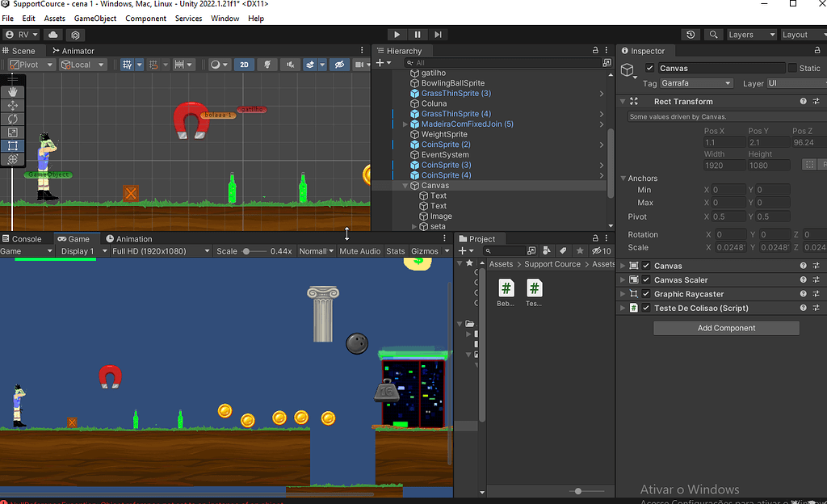Open the GameObject menu
The width and height of the screenshot is (827, 504).
click(94, 18)
